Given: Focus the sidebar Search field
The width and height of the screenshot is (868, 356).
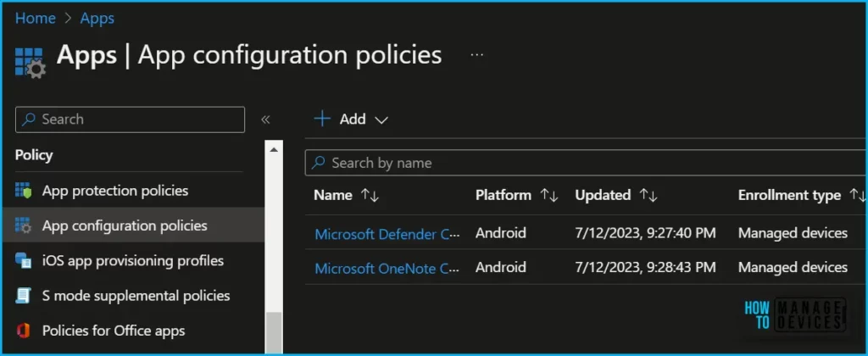Looking at the screenshot, I should point(130,119).
